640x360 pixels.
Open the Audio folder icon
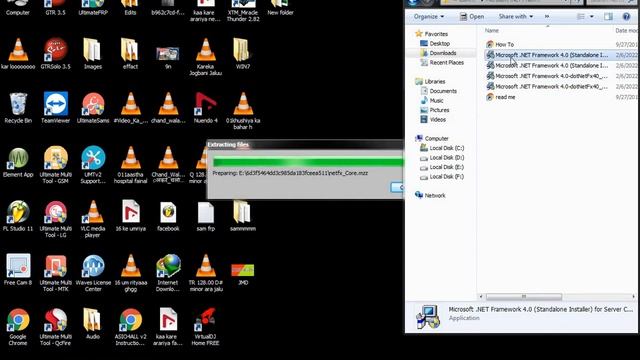coord(93,324)
